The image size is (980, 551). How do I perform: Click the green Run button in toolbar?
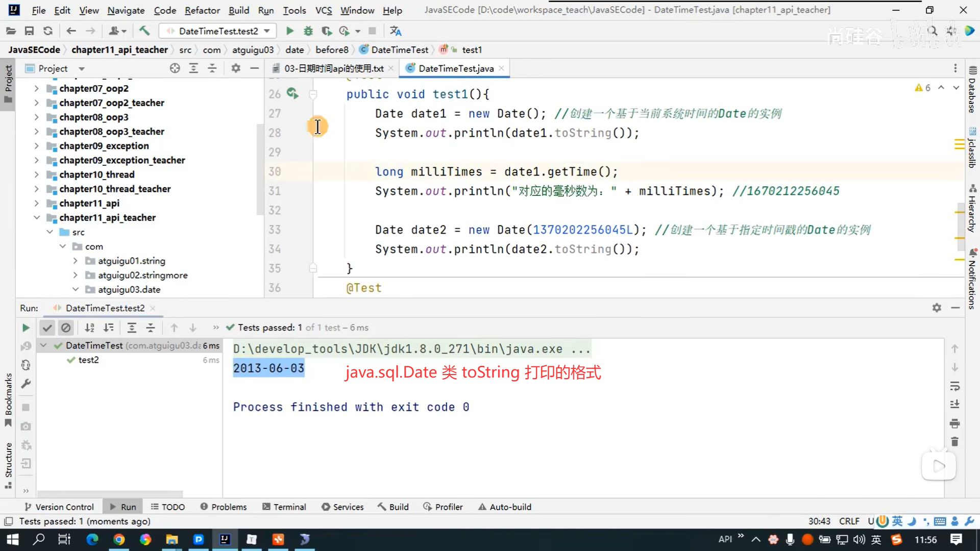pos(289,31)
